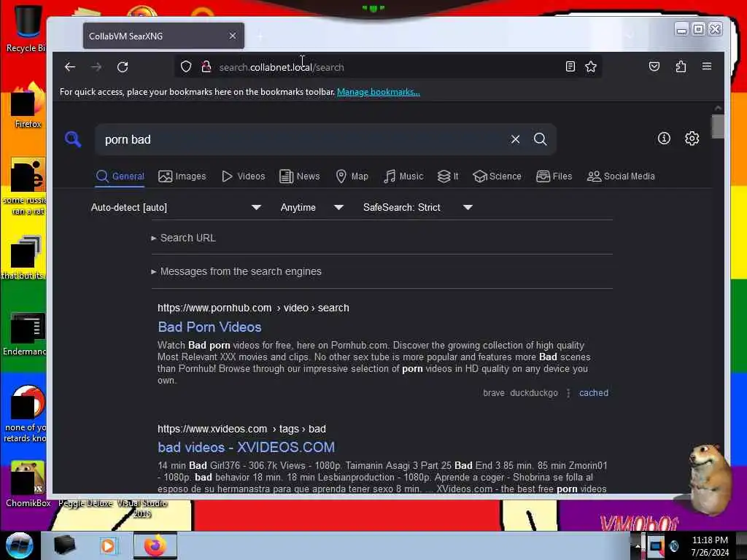
Task: Click the speaker volume tray icon
Action: click(673, 546)
